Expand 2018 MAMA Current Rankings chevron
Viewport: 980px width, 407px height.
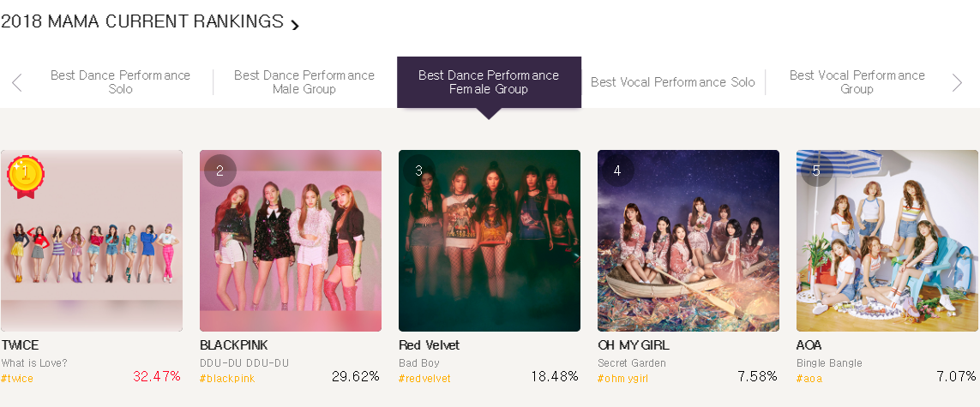coord(295,25)
